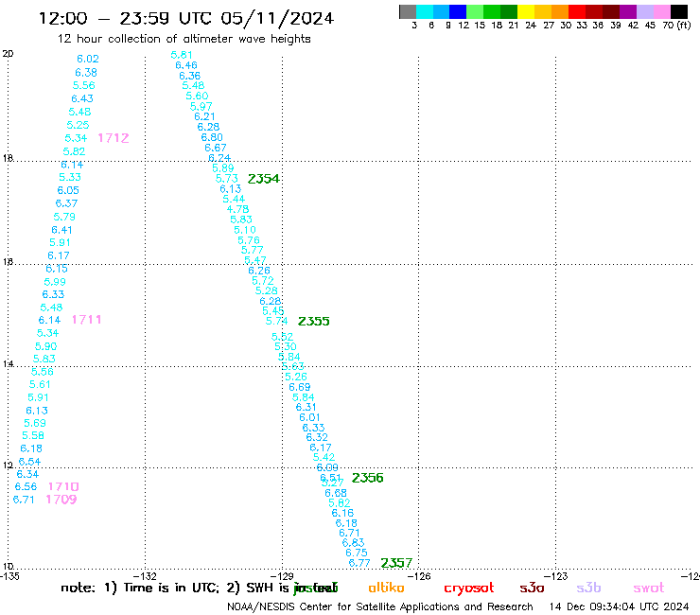Click the data point '5.74'

coord(277,321)
